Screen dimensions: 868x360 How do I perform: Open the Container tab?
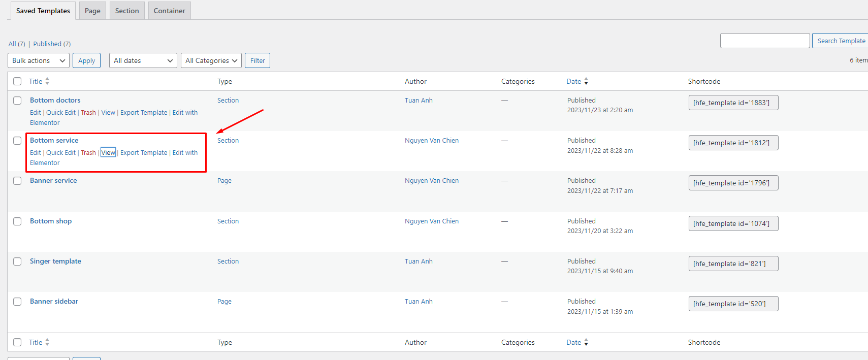pos(169,11)
